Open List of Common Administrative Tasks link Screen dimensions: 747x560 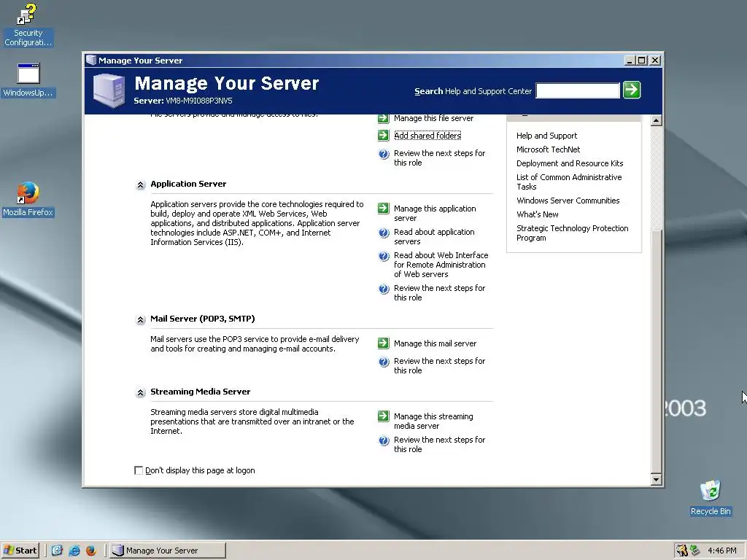(569, 182)
